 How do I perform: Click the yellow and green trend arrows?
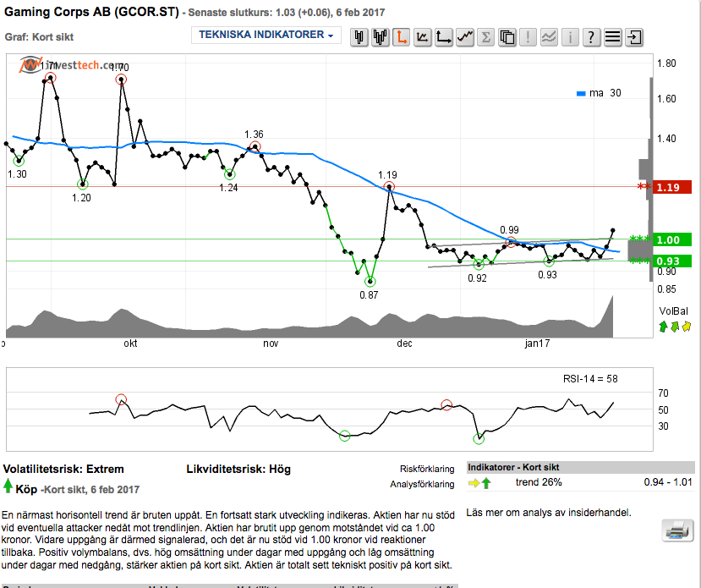(x=479, y=483)
